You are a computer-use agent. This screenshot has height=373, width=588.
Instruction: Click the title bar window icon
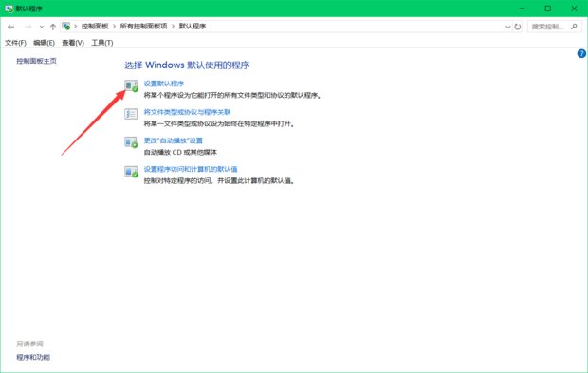pyautogui.click(x=9, y=9)
